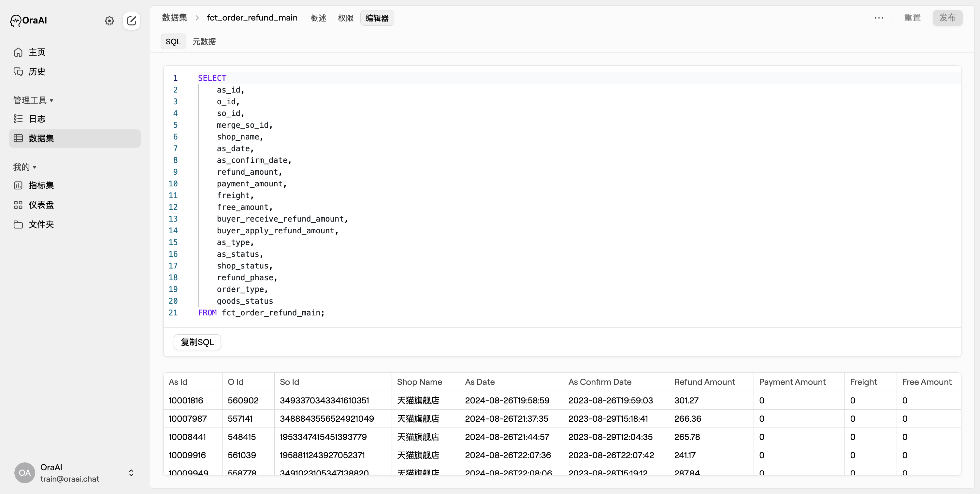Image resolution: width=980 pixels, height=494 pixels.
Task: Publish dataset with 发布 button
Action: (x=948, y=18)
